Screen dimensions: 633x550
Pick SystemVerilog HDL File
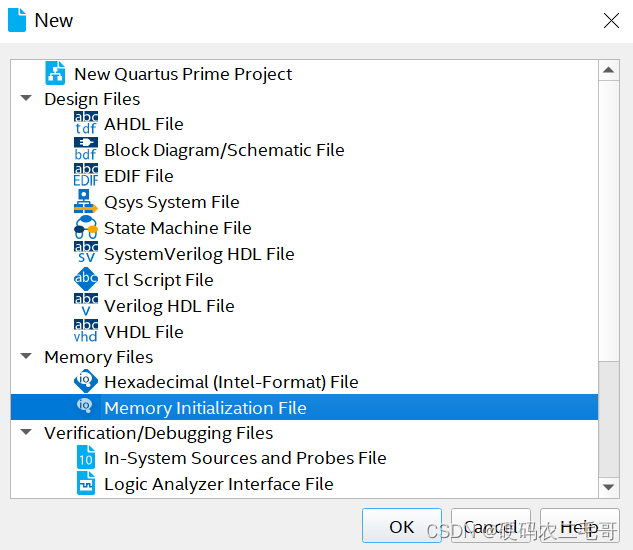[x=199, y=254]
